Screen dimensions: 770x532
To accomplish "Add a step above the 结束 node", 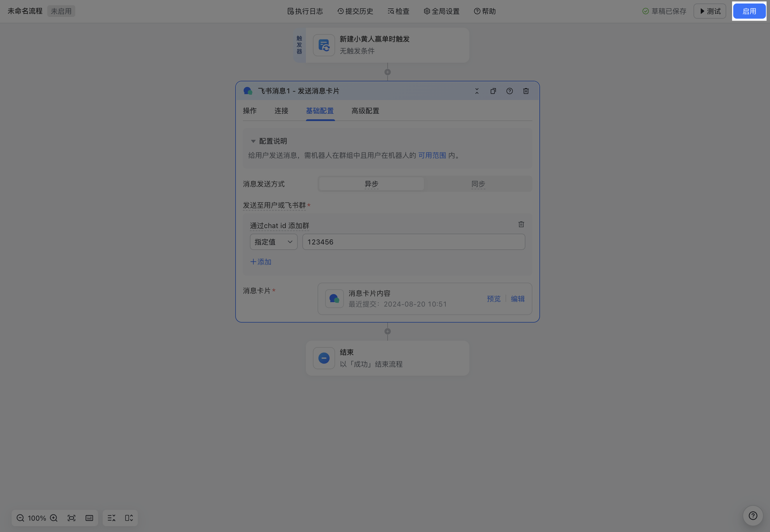I will tap(387, 331).
